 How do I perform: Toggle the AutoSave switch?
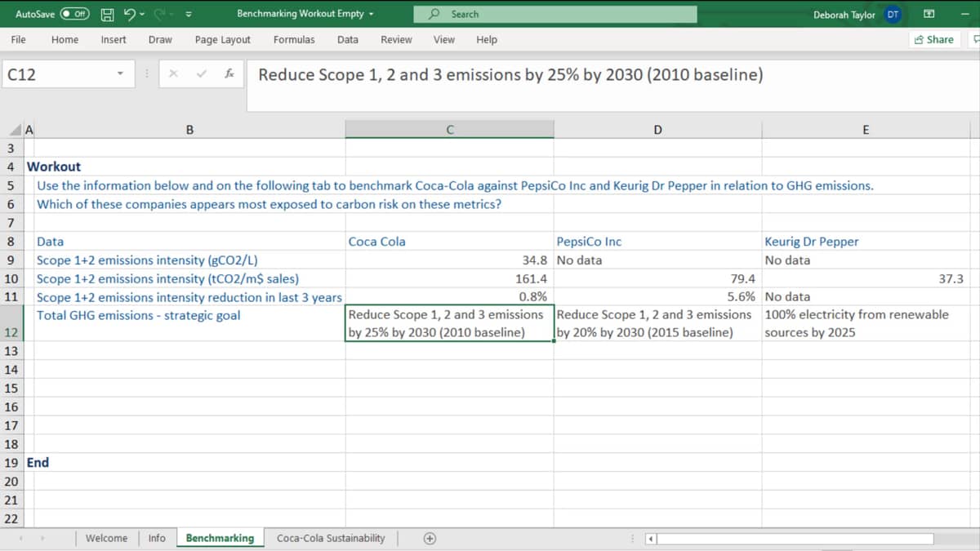pyautogui.click(x=76, y=14)
